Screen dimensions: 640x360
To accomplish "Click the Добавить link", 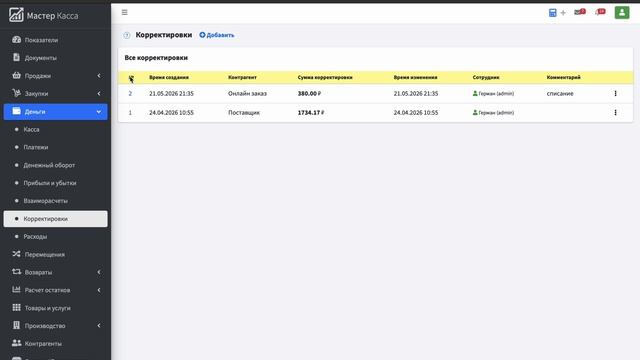I will [217, 35].
